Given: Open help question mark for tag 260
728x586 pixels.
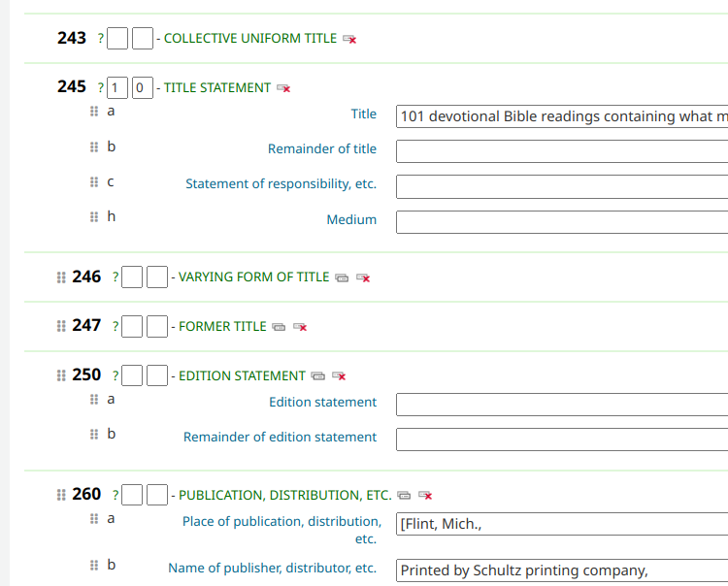Looking at the screenshot, I should click(x=116, y=495).
